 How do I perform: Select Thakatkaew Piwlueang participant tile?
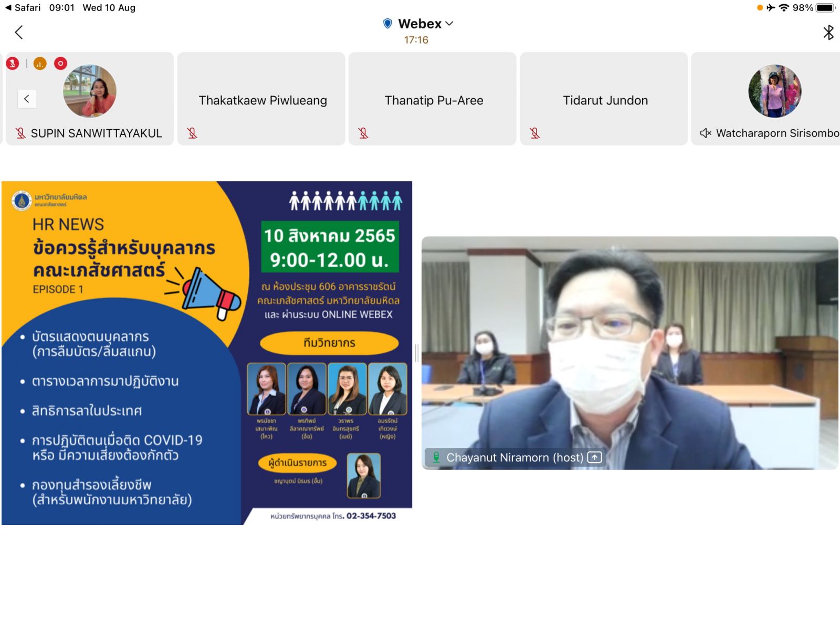(261, 99)
